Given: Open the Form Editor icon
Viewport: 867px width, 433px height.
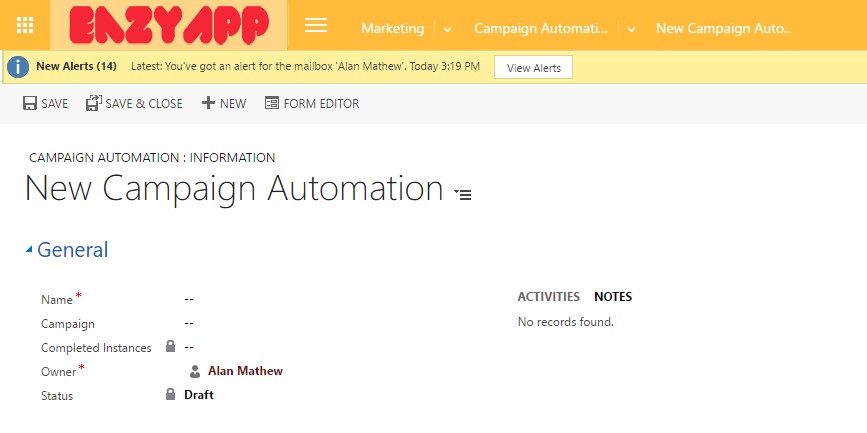Looking at the screenshot, I should coord(271,103).
